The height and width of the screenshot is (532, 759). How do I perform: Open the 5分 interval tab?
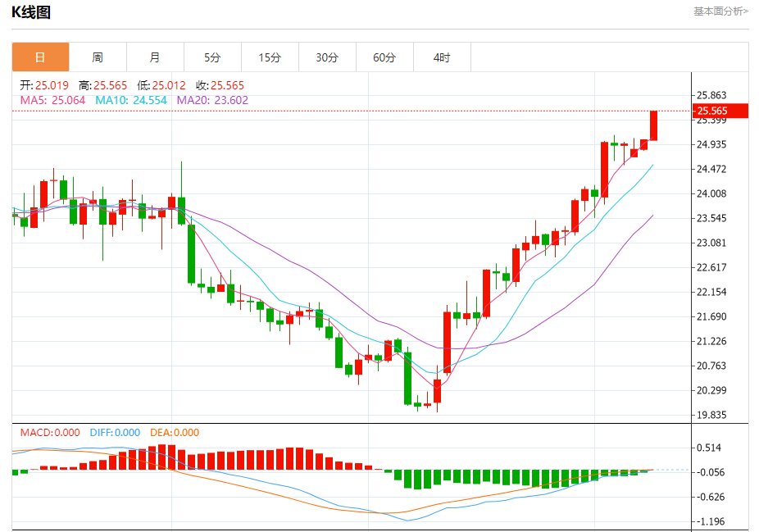click(212, 57)
